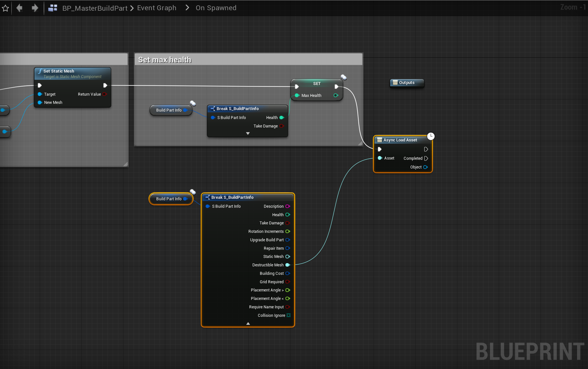The image size is (588, 369).
Task: Click the back navigation arrow
Action: point(19,8)
